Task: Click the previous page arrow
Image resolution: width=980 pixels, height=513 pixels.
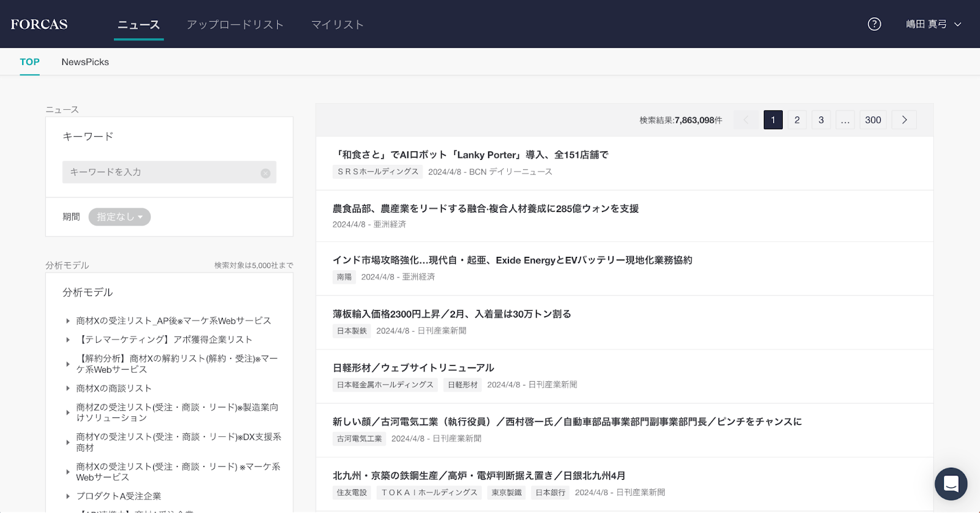Action: click(x=745, y=120)
